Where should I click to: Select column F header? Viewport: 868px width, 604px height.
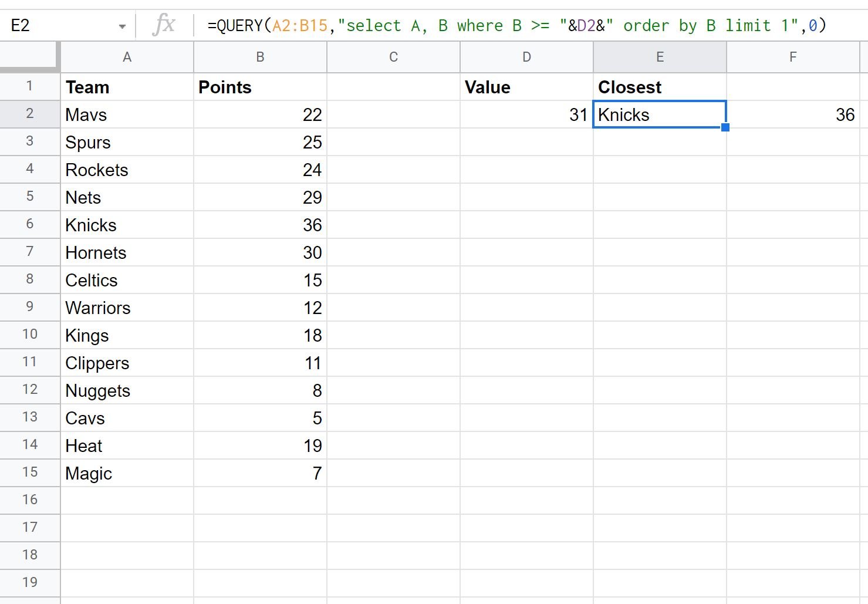(793, 58)
